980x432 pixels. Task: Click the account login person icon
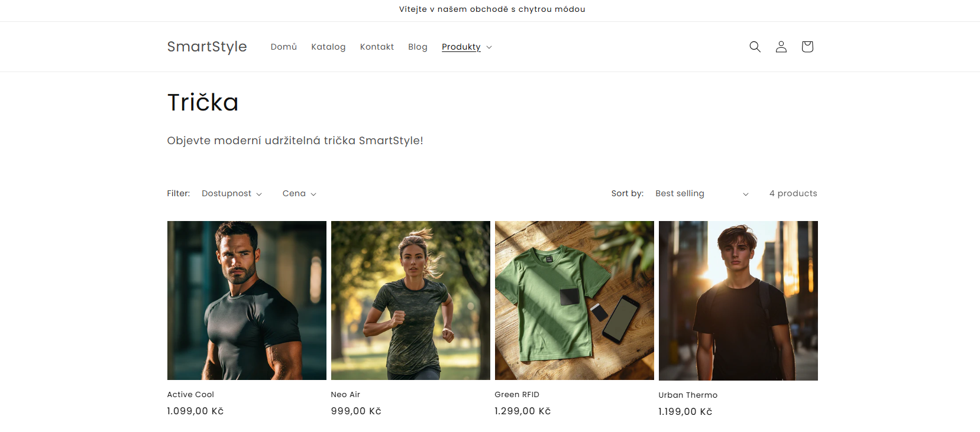pos(781,47)
